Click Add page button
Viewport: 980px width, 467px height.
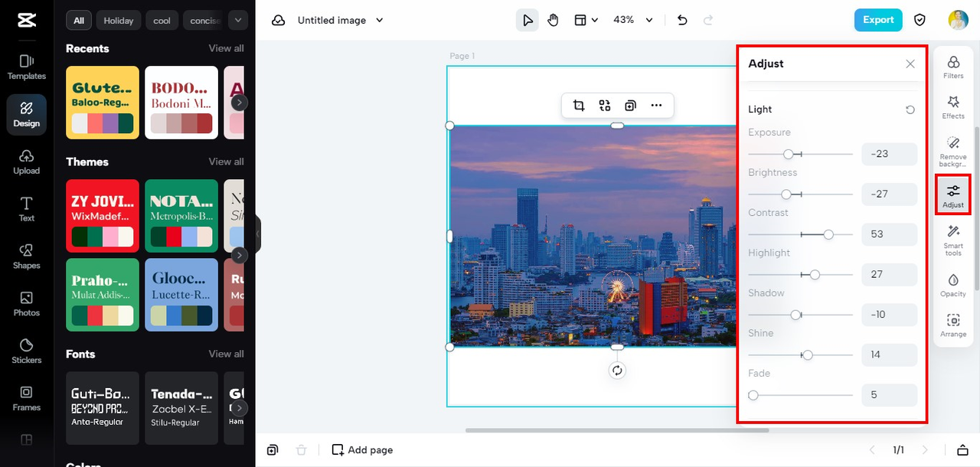[362, 450]
